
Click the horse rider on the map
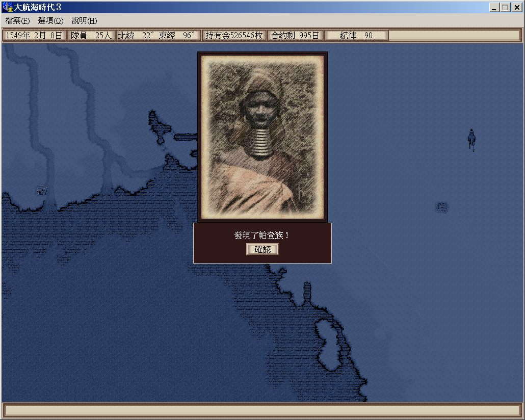click(471, 140)
